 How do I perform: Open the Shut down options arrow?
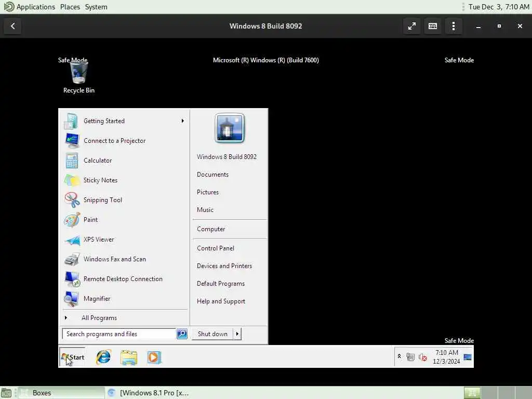pyautogui.click(x=237, y=334)
